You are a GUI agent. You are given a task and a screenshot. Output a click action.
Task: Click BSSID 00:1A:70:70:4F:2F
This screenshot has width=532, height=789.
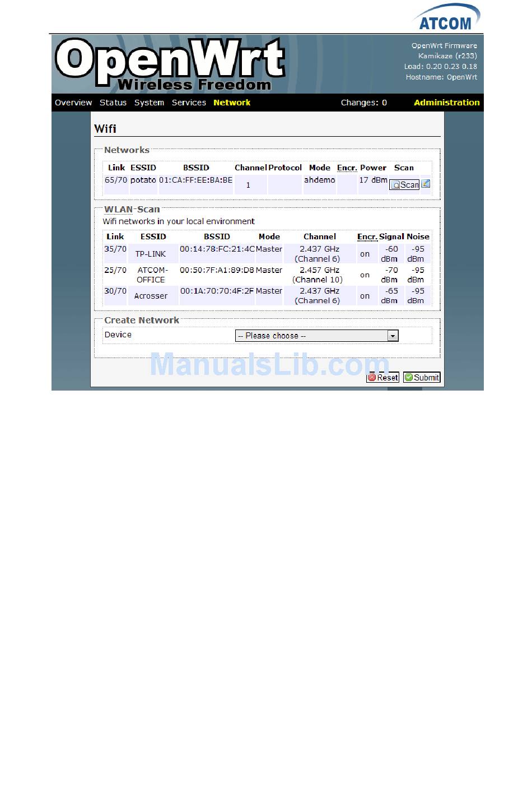click(217, 291)
